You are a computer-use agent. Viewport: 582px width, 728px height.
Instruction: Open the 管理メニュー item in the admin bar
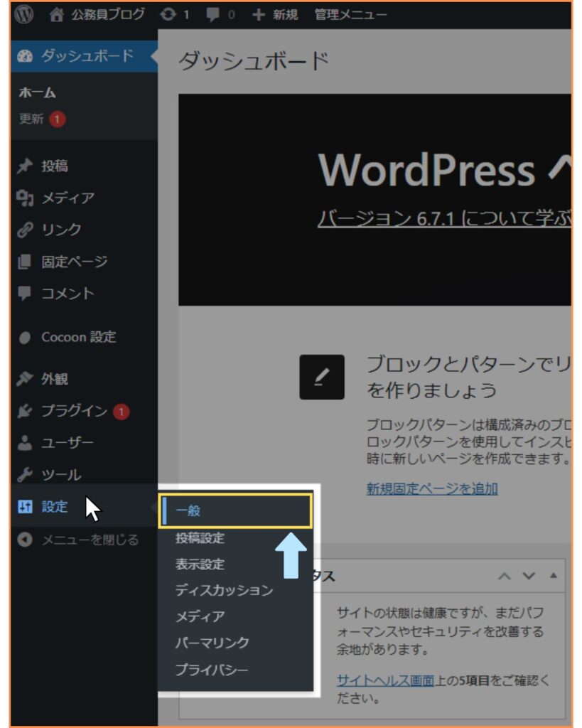point(350,15)
